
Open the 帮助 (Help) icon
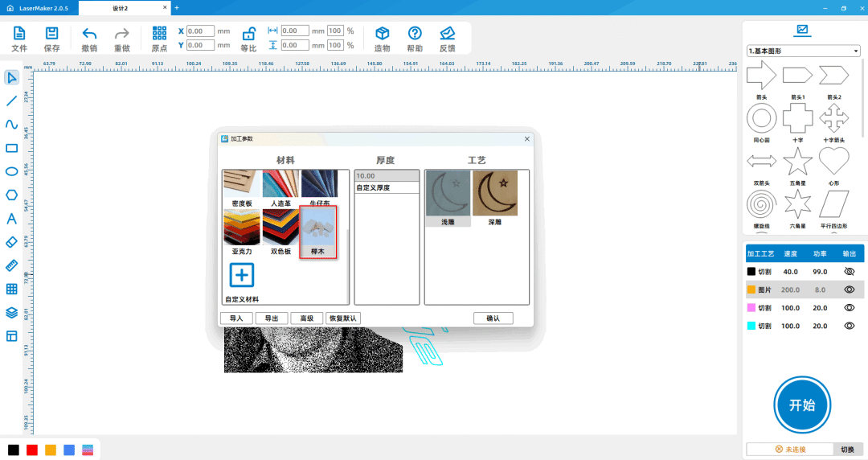[415, 34]
